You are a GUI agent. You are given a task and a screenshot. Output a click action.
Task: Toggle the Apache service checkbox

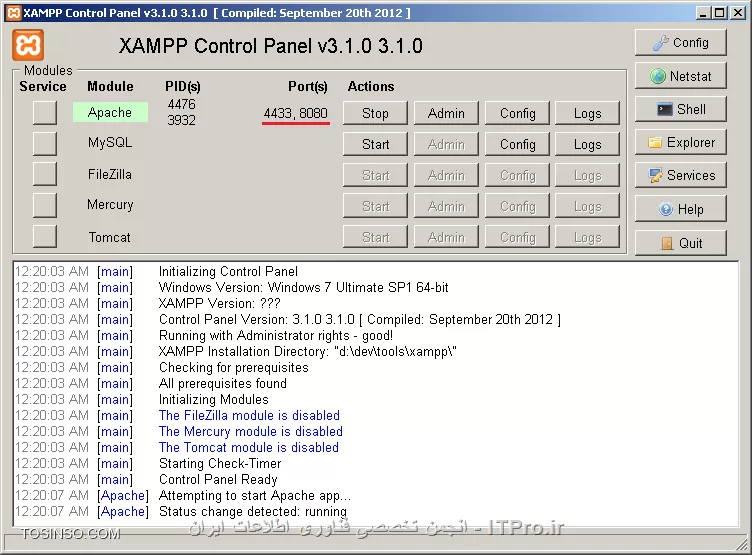45,112
